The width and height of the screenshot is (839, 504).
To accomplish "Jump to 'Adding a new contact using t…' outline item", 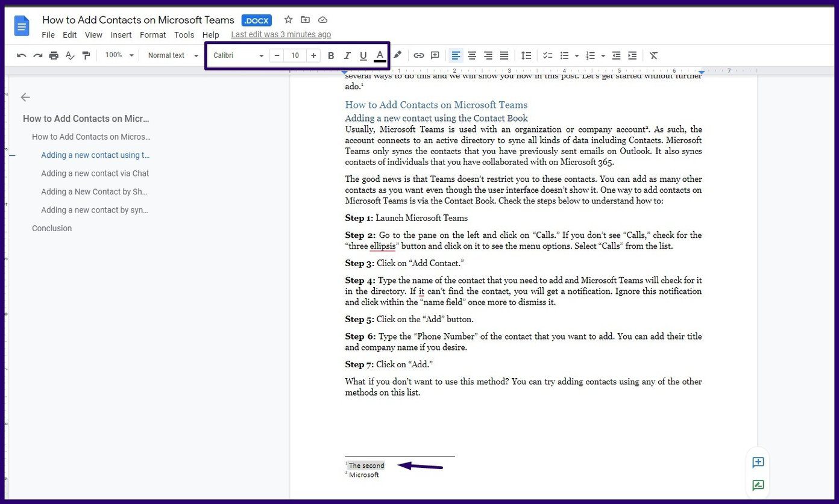I will [95, 155].
